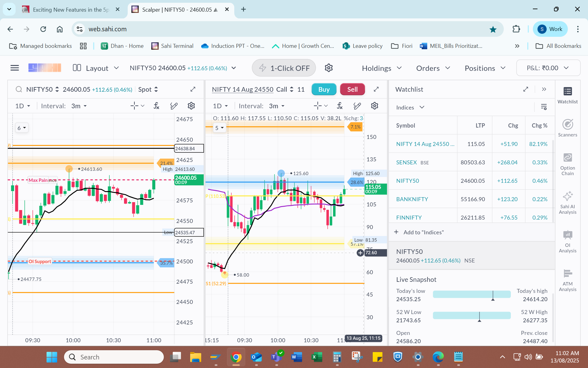Open the 3m interval dropdown on option chart
588x368 pixels.
click(277, 106)
